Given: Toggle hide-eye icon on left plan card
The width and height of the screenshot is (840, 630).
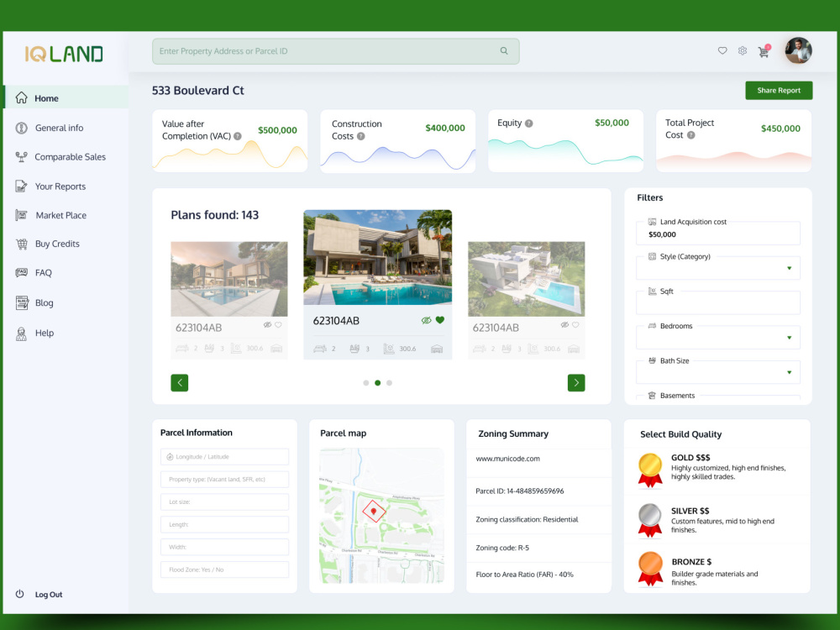Looking at the screenshot, I should coord(267,324).
